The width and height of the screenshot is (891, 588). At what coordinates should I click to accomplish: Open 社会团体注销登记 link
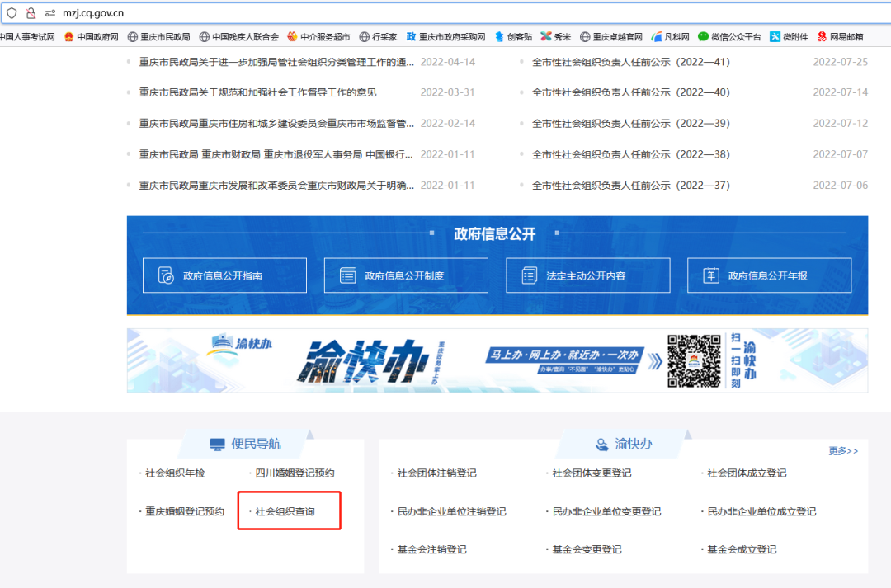tap(436, 473)
